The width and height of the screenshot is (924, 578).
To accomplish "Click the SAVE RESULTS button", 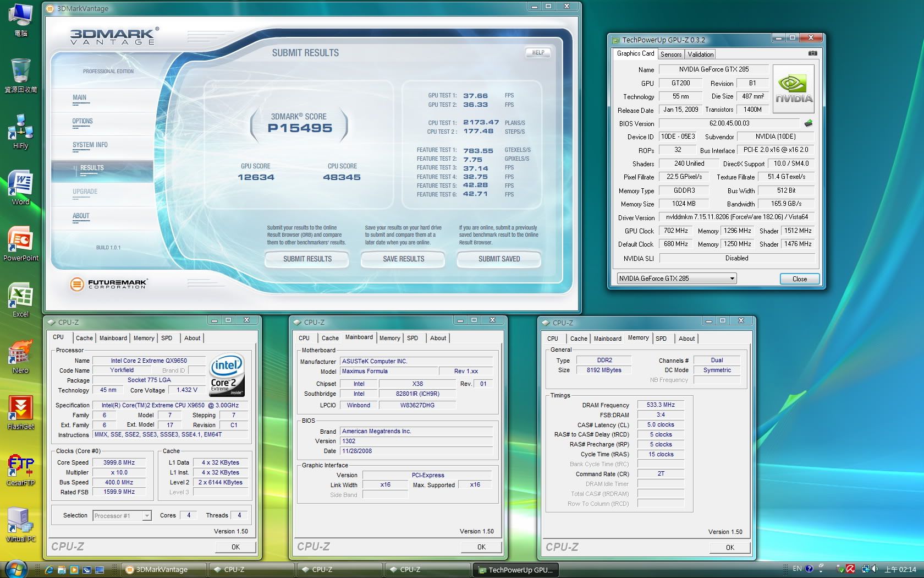I will (403, 259).
